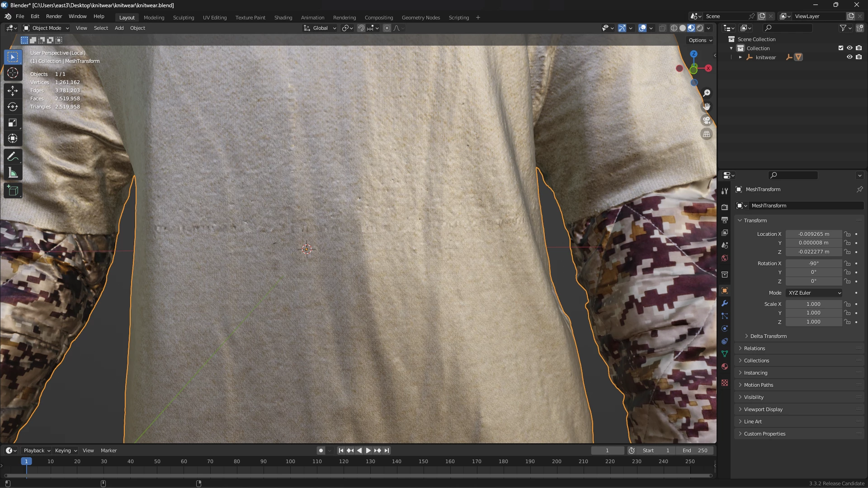The height and width of the screenshot is (488, 868).
Task: Click frame 100 on the timeline
Action: pyautogui.click(x=290, y=462)
